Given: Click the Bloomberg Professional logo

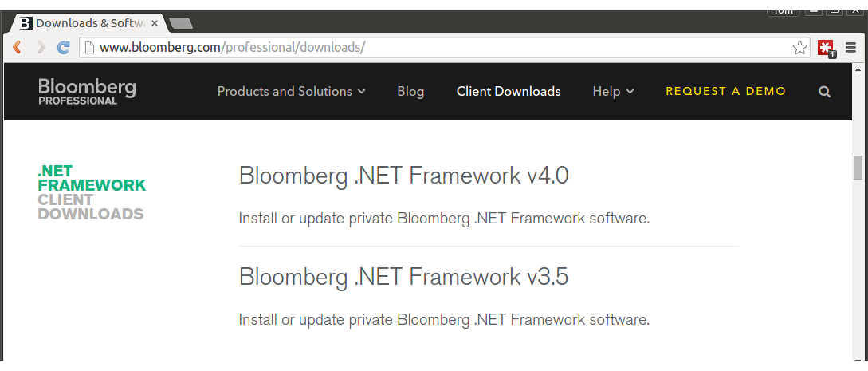Looking at the screenshot, I should point(87,91).
